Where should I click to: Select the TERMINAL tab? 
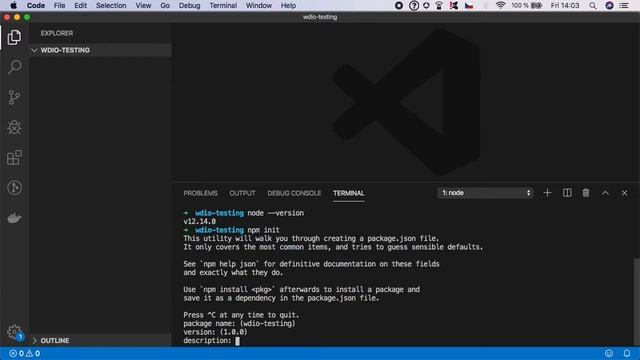[349, 193]
